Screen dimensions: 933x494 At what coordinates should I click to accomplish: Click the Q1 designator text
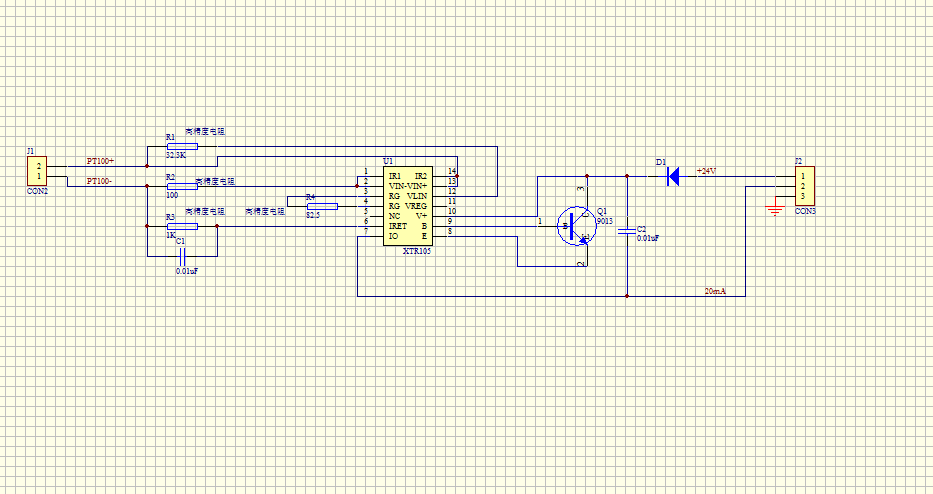coord(602,211)
